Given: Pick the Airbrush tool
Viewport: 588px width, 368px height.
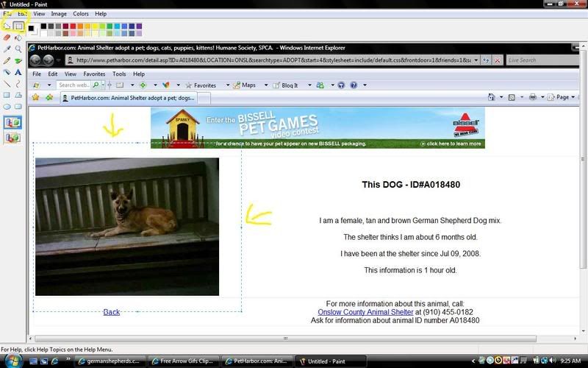Looking at the screenshot, I should pos(7,72).
